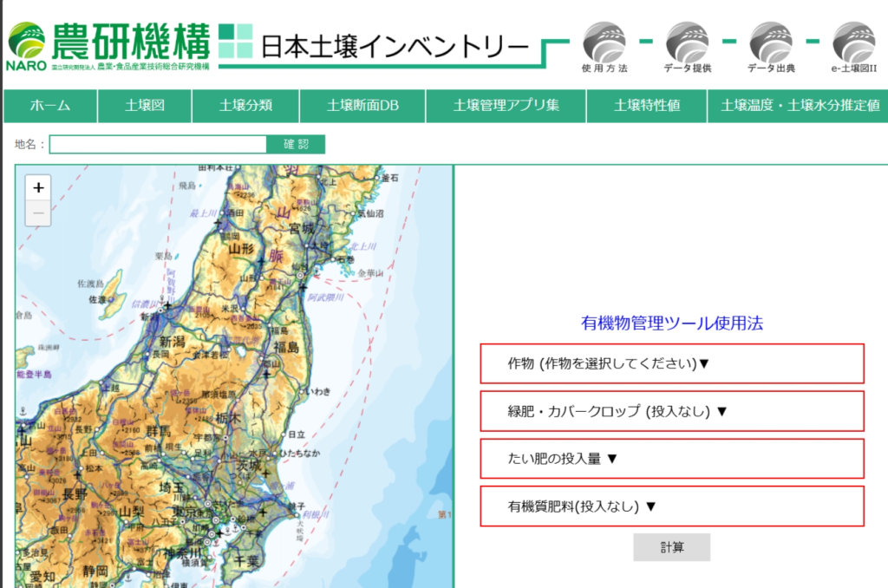
Task: Expand the たい肥の投入量 section
Action: point(672,459)
